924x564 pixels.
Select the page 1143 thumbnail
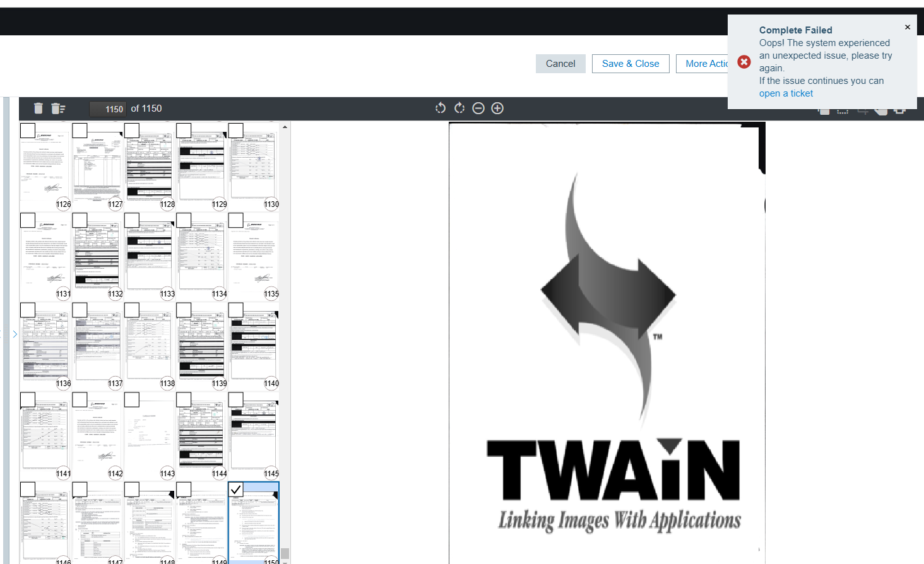(x=150, y=436)
